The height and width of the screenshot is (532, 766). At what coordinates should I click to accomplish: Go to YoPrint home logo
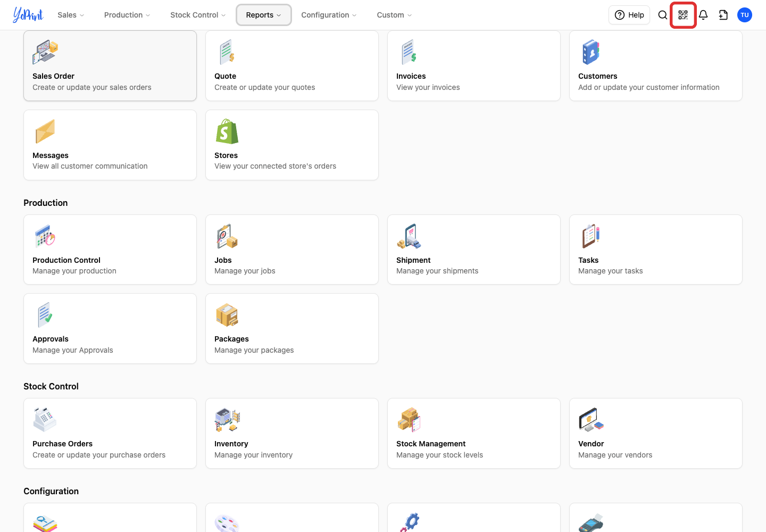point(28,15)
